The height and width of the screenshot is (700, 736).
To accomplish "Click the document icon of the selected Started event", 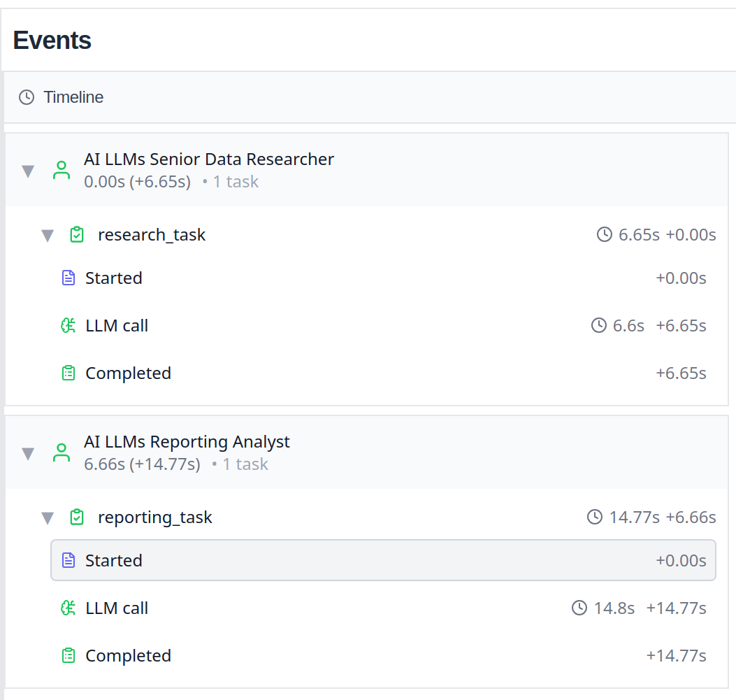I will [x=68, y=560].
